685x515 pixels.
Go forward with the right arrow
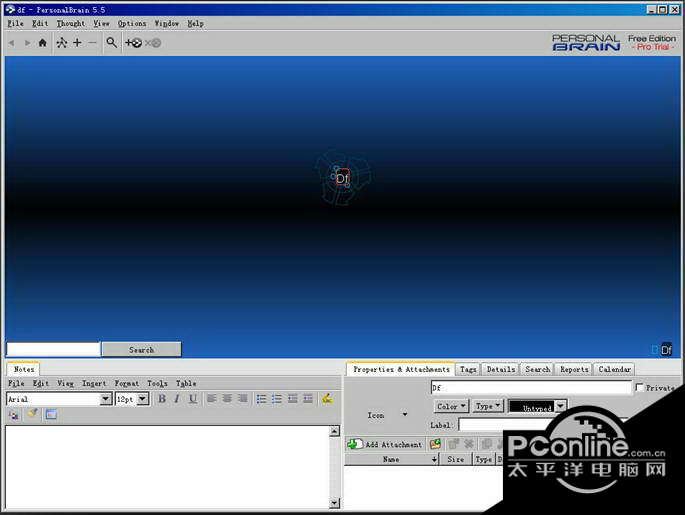(x=27, y=43)
